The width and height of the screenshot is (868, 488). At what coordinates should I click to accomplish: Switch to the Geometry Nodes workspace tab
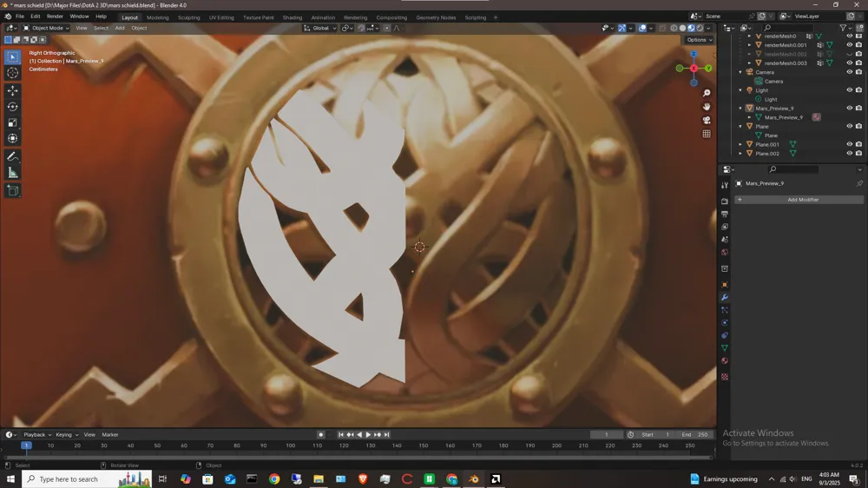[x=437, y=17]
